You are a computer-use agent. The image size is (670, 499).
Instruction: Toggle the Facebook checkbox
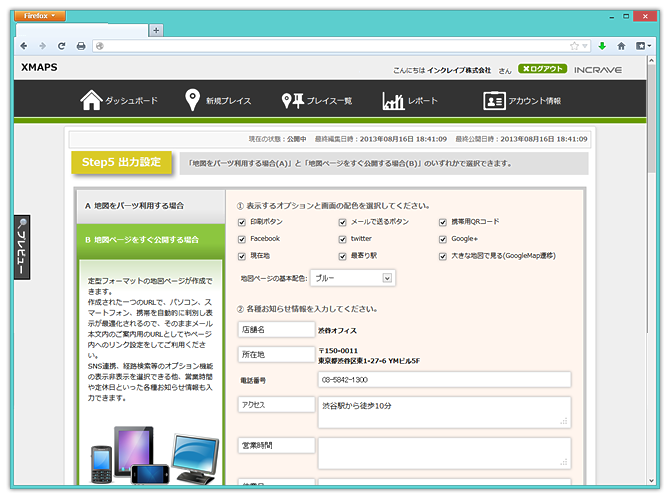pos(242,239)
